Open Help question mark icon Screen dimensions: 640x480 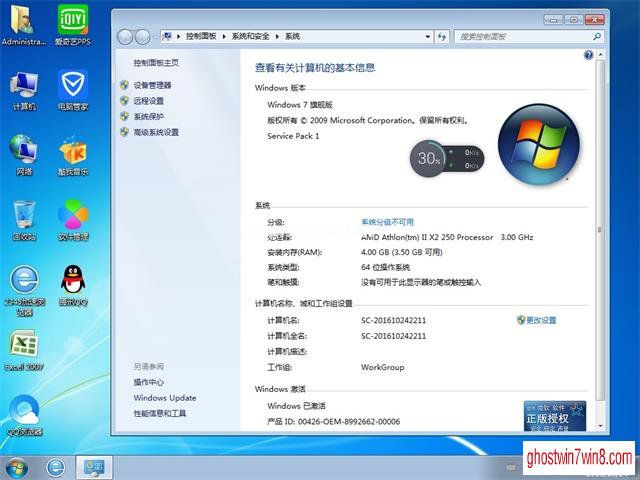[x=588, y=55]
